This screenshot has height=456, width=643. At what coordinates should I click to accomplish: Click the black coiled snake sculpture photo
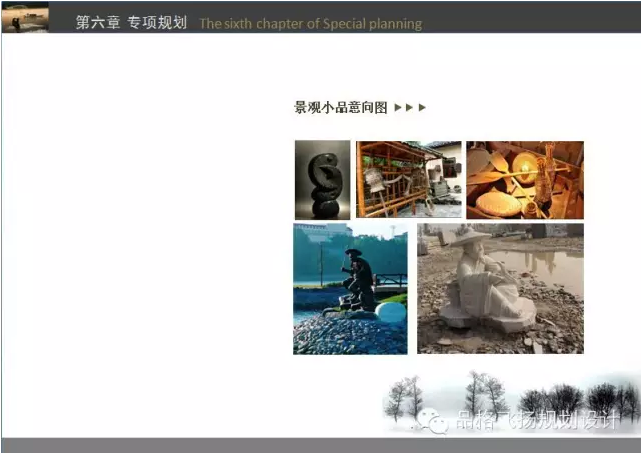click(323, 180)
